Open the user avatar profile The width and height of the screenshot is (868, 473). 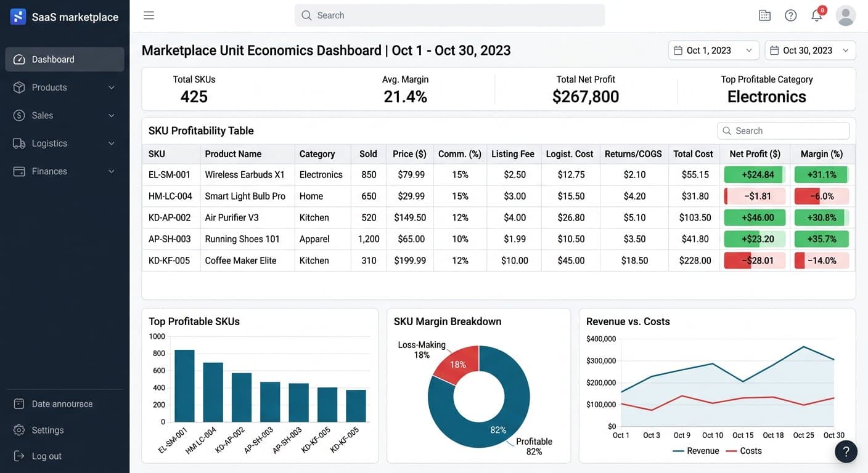[846, 15]
